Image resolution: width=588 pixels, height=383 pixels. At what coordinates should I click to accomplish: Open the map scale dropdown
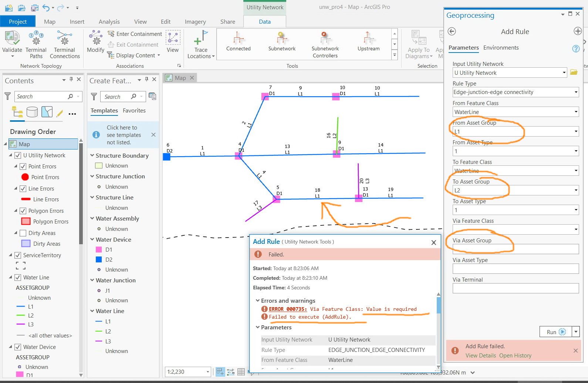(x=208, y=372)
